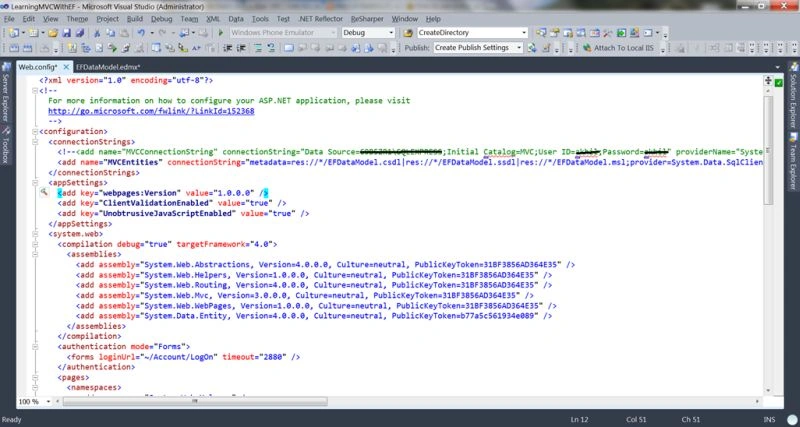Click the Undo arrow icon
This screenshot has height=427, width=800.
pyautogui.click(x=140, y=33)
